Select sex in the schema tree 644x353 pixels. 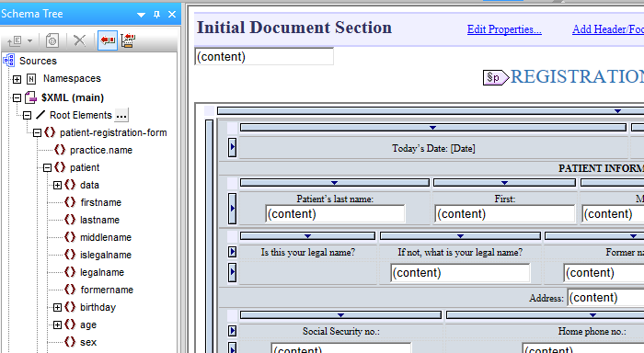88,342
